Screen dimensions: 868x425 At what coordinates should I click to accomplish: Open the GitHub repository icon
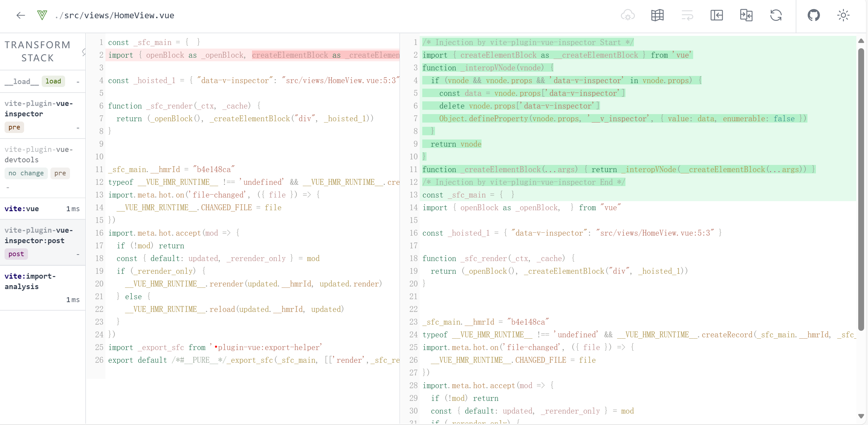(x=813, y=15)
